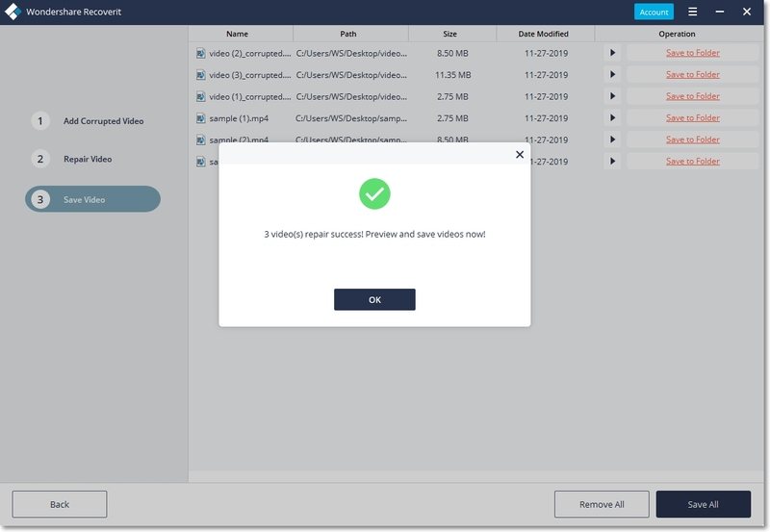Sort the list by Size column header
Screen dimensions: 770x532
pos(451,34)
